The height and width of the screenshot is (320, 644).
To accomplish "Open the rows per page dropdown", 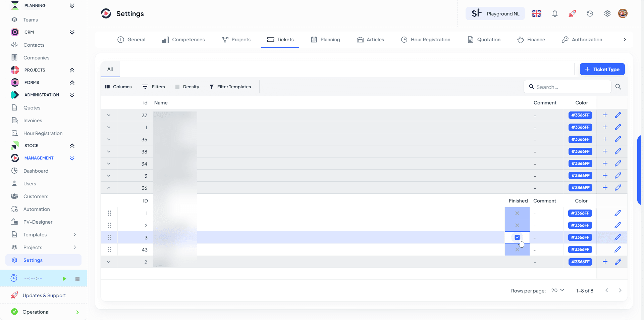I will coord(557,290).
